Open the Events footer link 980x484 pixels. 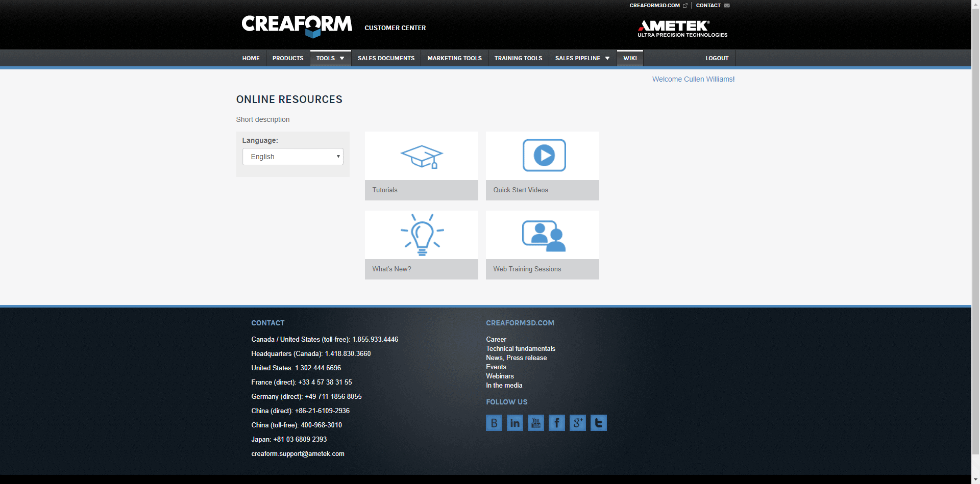pyautogui.click(x=496, y=367)
